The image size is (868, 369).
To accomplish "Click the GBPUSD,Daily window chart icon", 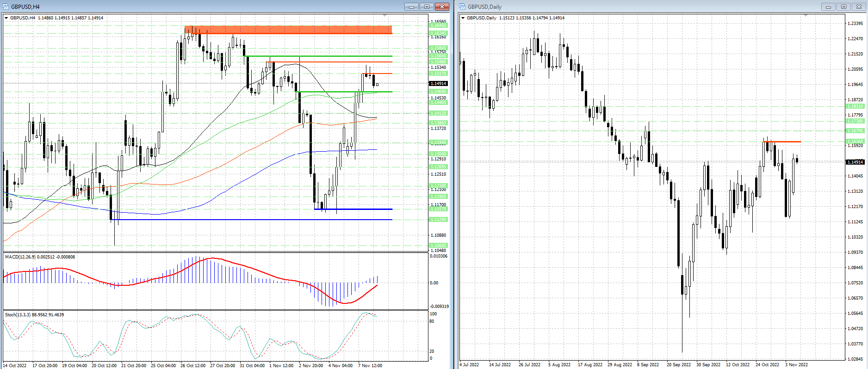I will (x=462, y=6).
